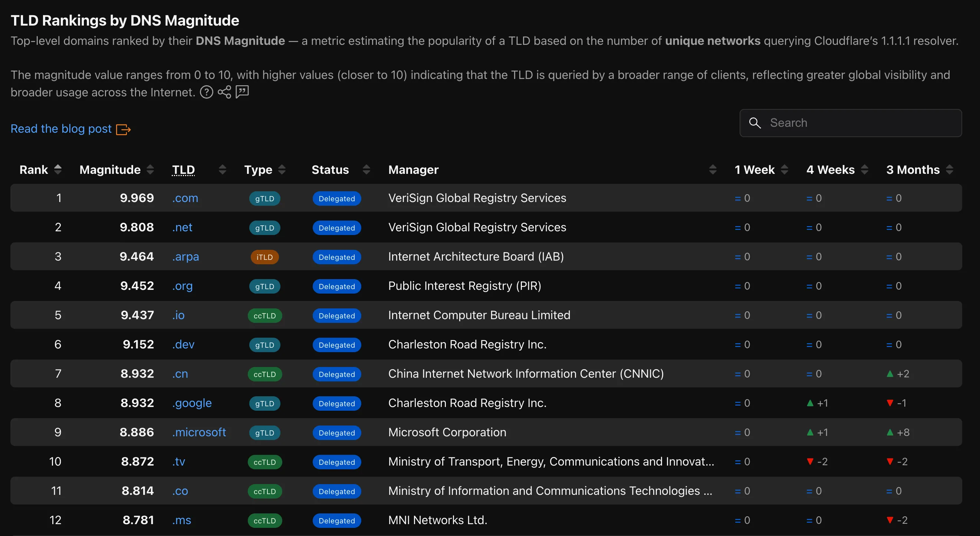Click Delegated badge in .ms row
980x536 pixels.
coord(337,520)
